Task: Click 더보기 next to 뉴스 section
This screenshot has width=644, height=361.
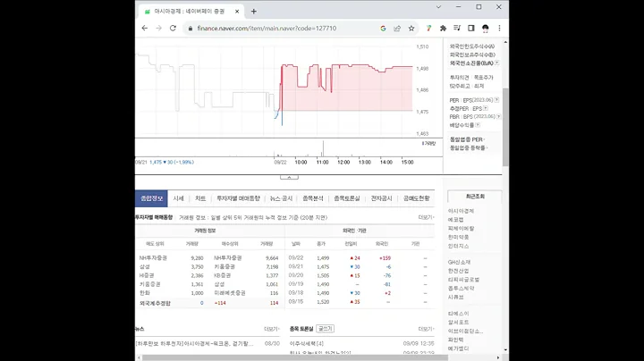Action: point(272,329)
